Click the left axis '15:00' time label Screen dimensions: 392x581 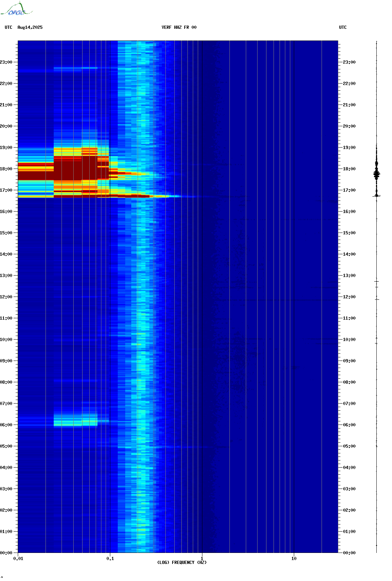(x=6, y=233)
